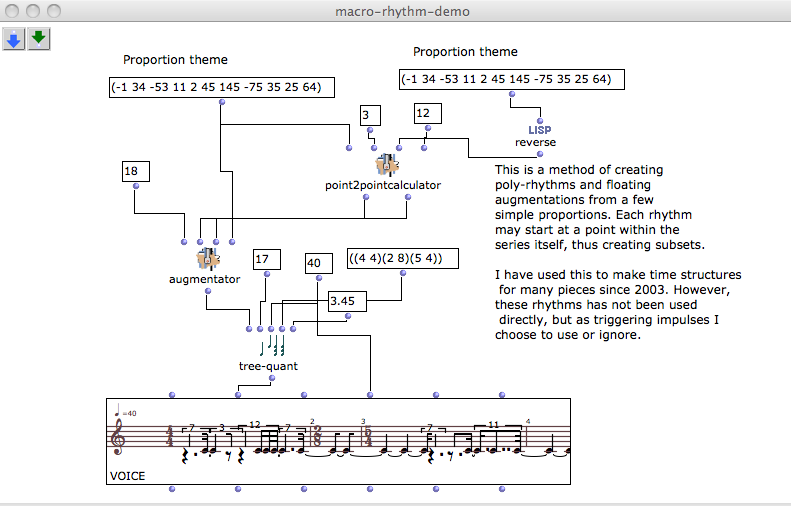Viewport: 791px width, 506px height.
Task: Select the value box containing 18
Action: 134,172
